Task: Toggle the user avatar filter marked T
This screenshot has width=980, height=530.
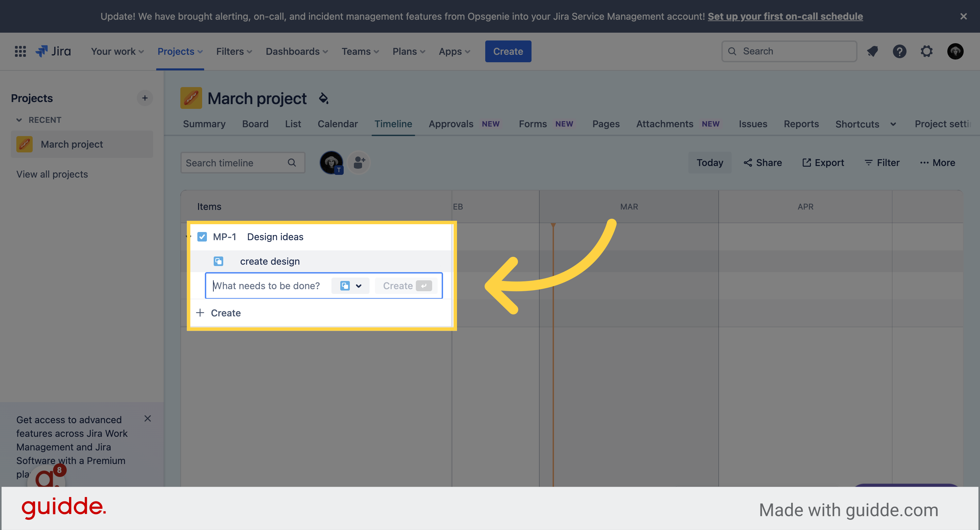Action: 331,162
